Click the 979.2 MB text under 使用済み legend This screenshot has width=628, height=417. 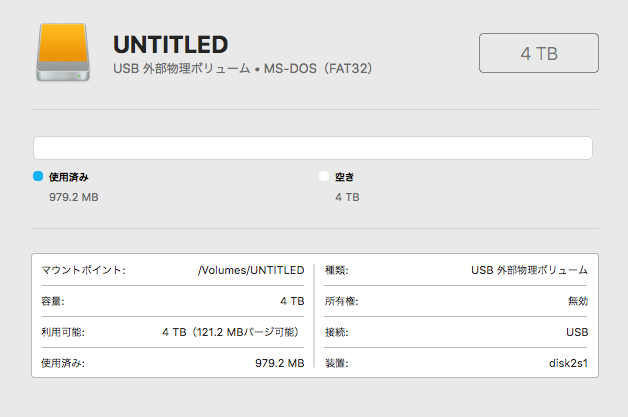pyautogui.click(x=74, y=197)
